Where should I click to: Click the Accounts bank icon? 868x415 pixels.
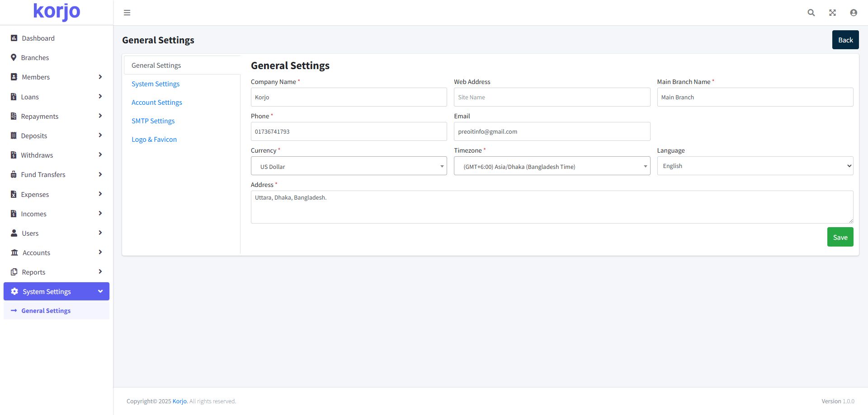14,253
